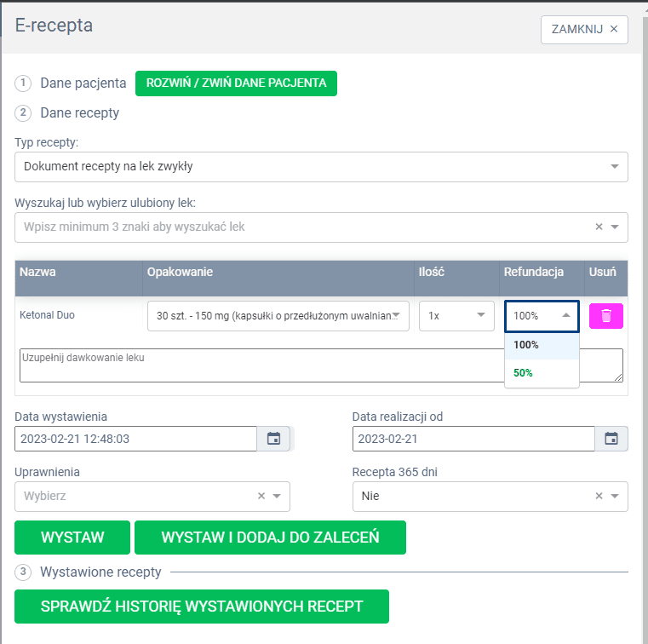
Task: Choose 100% refund option in list
Action: [526, 345]
